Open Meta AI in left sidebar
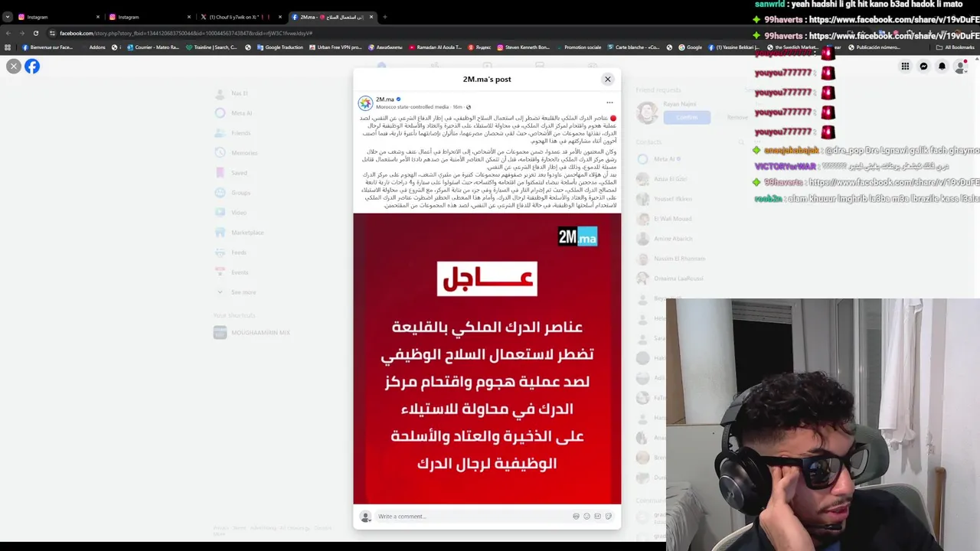 point(234,113)
